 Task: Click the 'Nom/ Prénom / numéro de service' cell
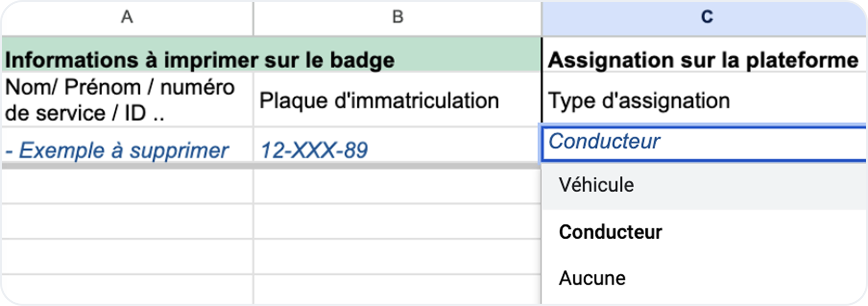click(127, 100)
